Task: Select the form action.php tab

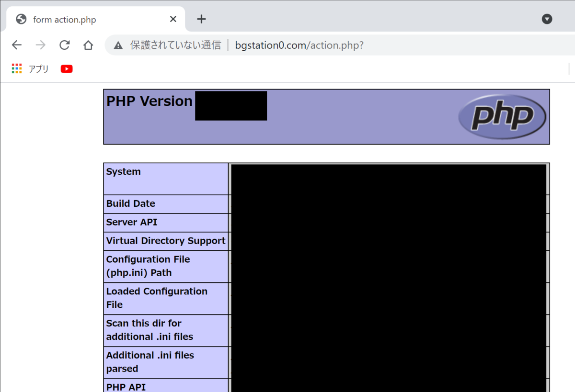Action: coord(96,19)
